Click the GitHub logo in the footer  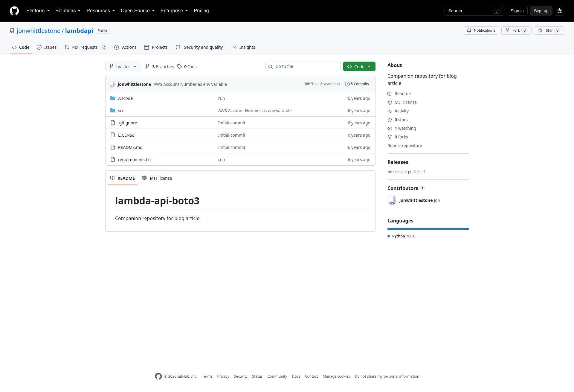(x=158, y=376)
